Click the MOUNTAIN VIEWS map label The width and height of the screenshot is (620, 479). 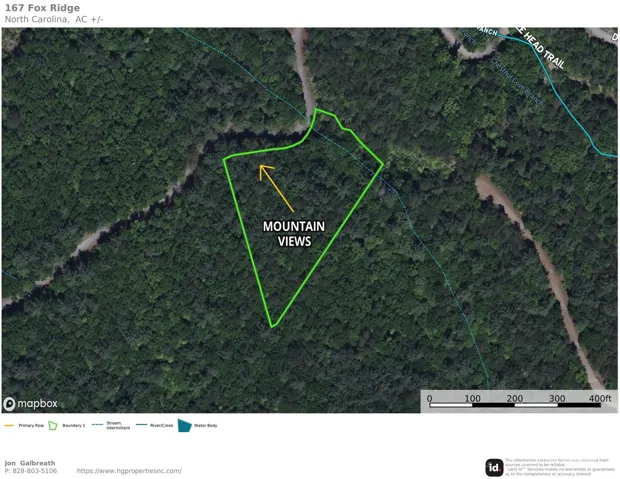click(x=294, y=234)
